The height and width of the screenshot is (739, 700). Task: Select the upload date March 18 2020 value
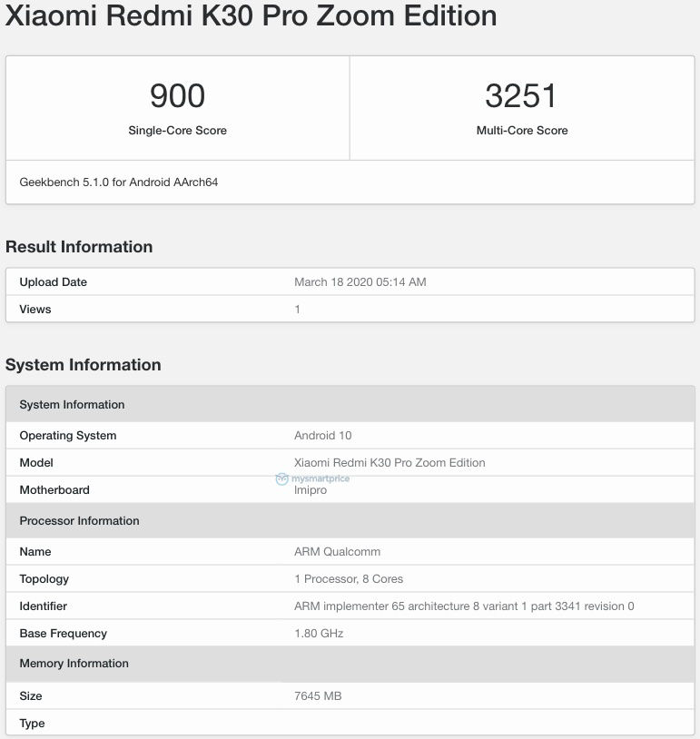click(x=360, y=282)
